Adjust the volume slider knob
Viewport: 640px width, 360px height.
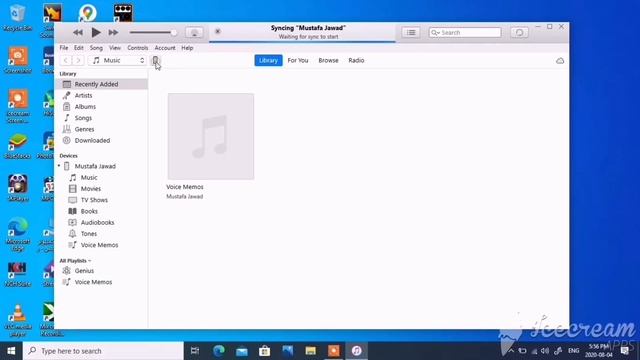[174, 32]
